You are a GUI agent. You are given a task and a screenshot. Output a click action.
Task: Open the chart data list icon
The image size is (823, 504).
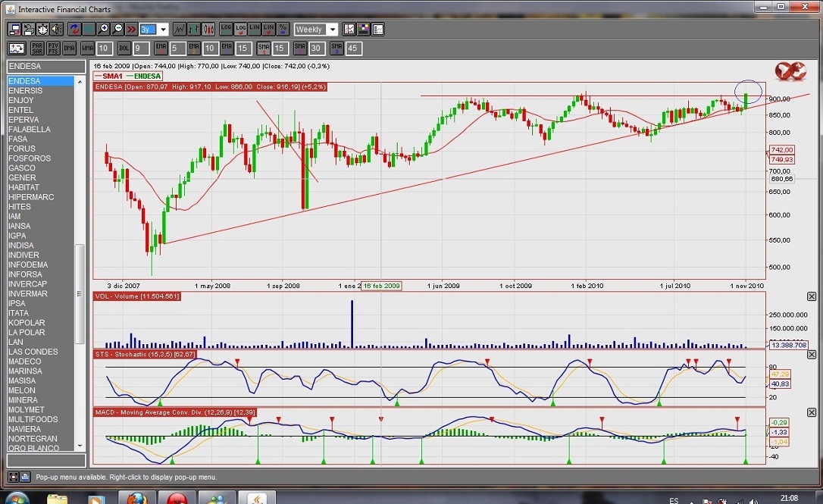click(x=378, y=30)
